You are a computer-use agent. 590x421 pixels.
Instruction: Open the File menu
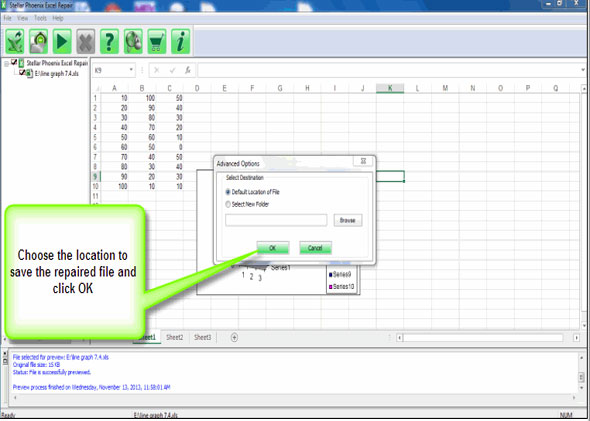pos(8,18)
